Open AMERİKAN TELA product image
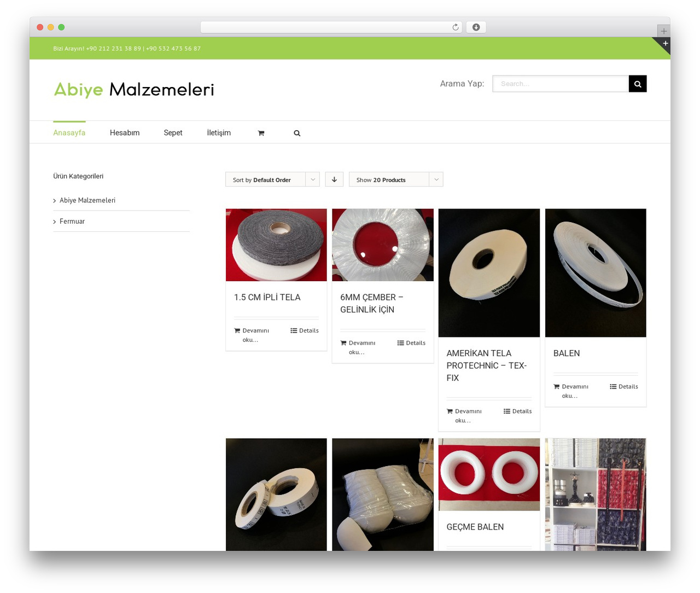 (x=489, y=273)
